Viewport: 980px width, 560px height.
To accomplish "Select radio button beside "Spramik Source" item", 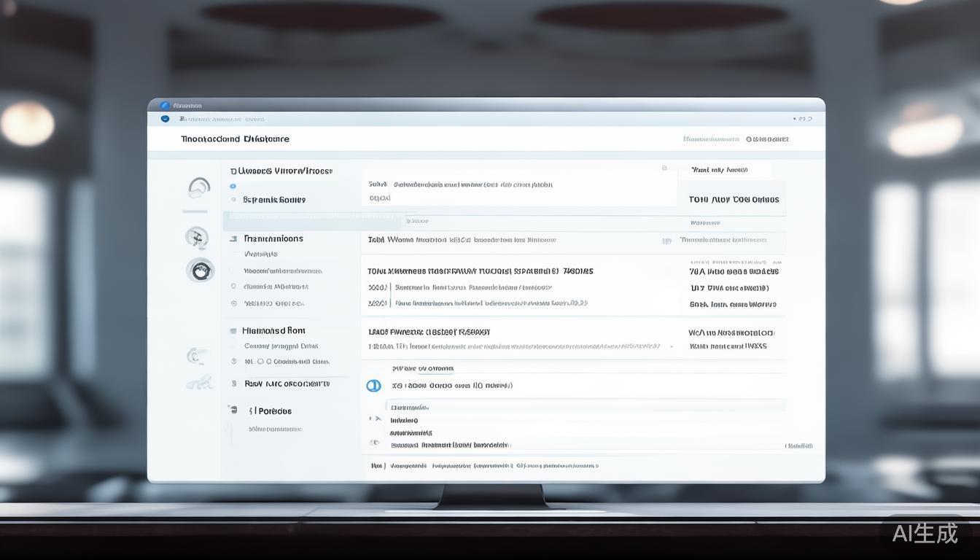I will click(x=233, y=199).
